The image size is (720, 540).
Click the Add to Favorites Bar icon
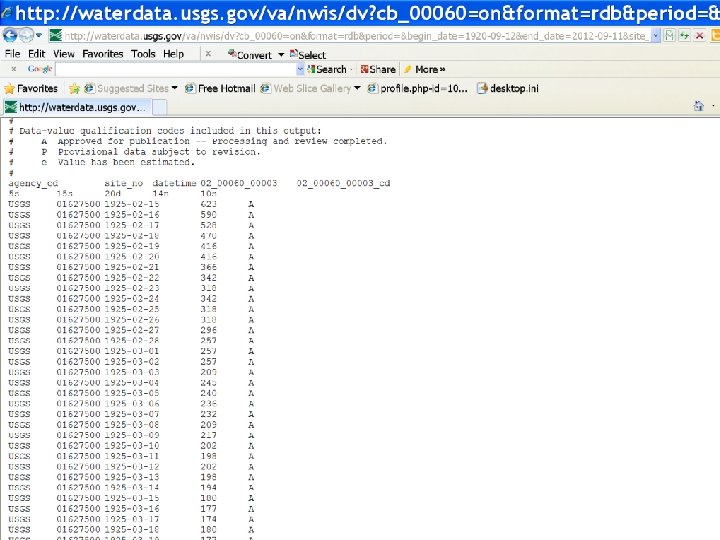pos(74,88)
